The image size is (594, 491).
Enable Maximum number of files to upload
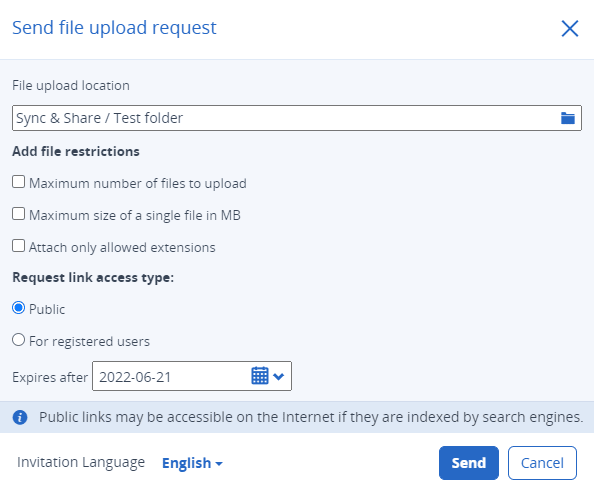click(19, 182)
